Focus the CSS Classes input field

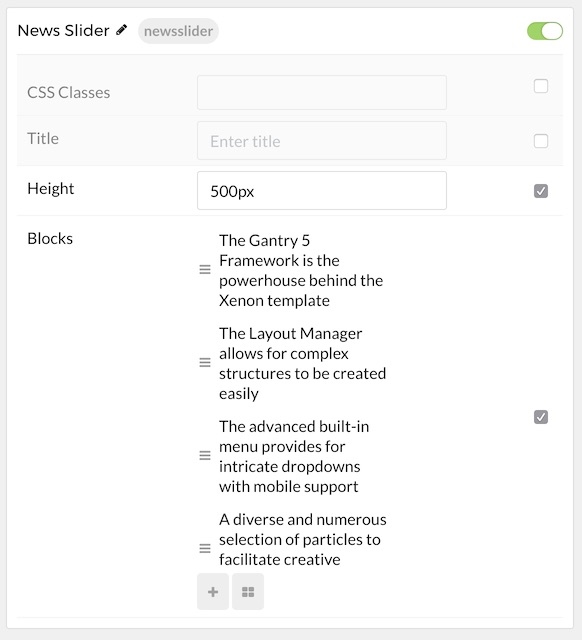(x=322, y=92)
